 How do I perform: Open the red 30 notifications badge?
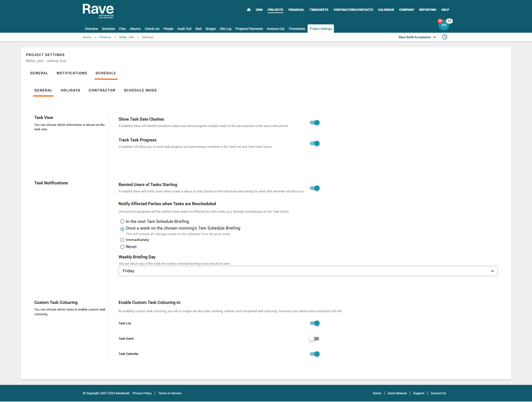click(x=440, y=21)
